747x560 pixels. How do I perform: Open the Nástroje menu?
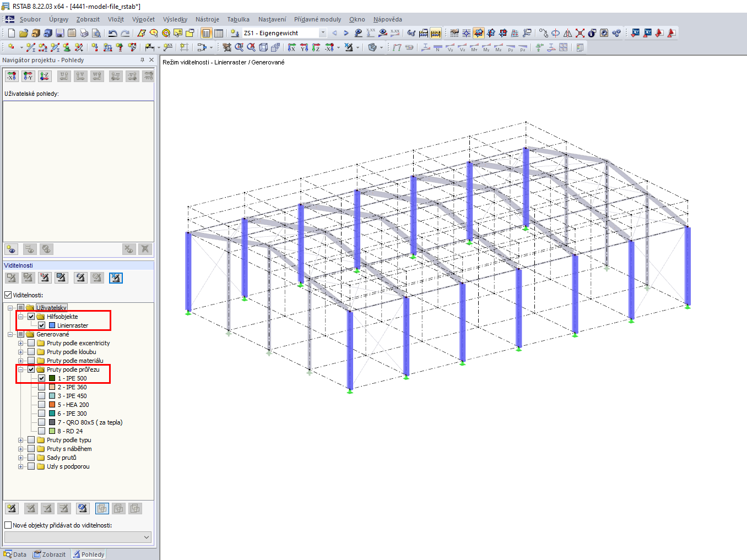coord(207,19)
